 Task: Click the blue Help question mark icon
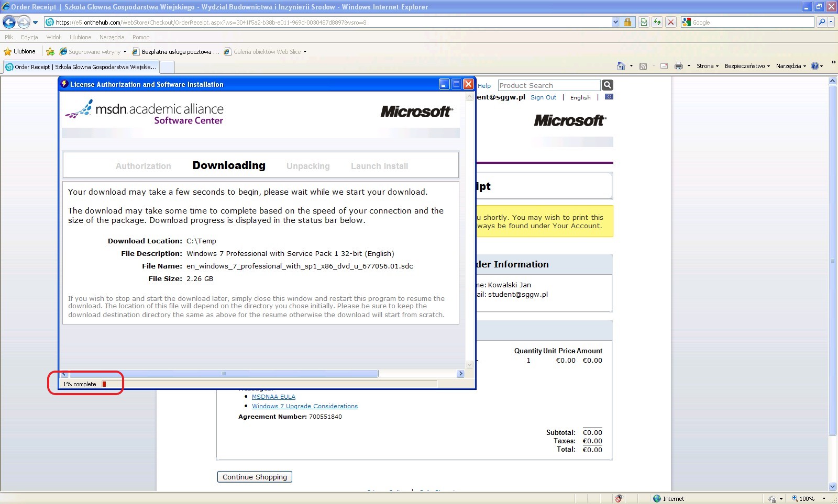click(x=815, y=66)
